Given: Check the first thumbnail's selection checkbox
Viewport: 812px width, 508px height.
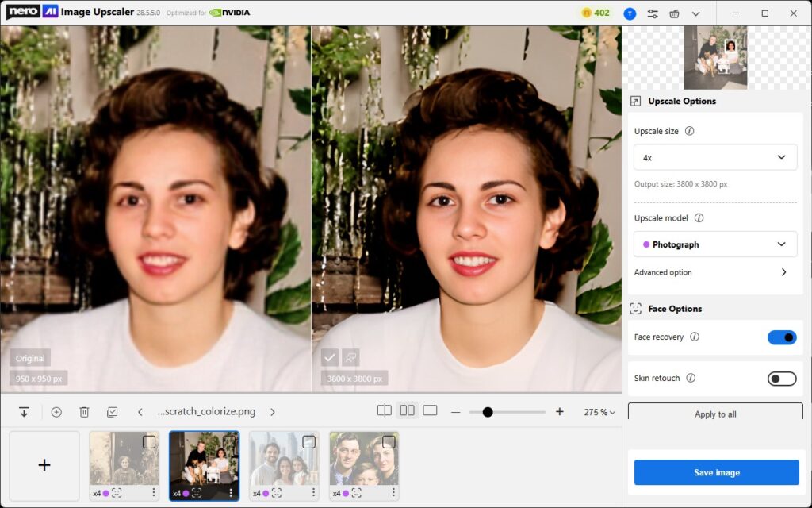Looking at the screenshot, I should [x=149, y=441].
